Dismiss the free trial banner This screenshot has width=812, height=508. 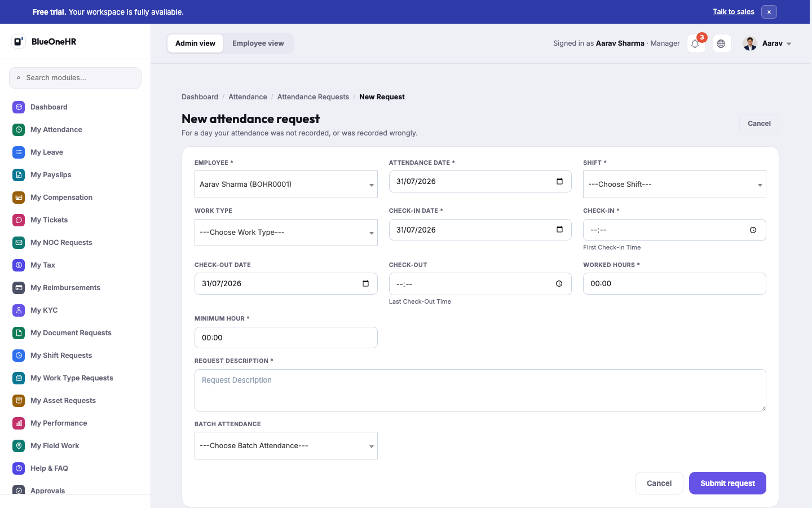(769, 12)
